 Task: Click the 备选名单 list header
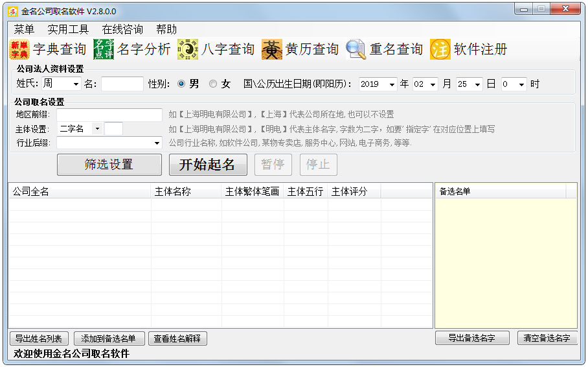click(x=501, y=191)
